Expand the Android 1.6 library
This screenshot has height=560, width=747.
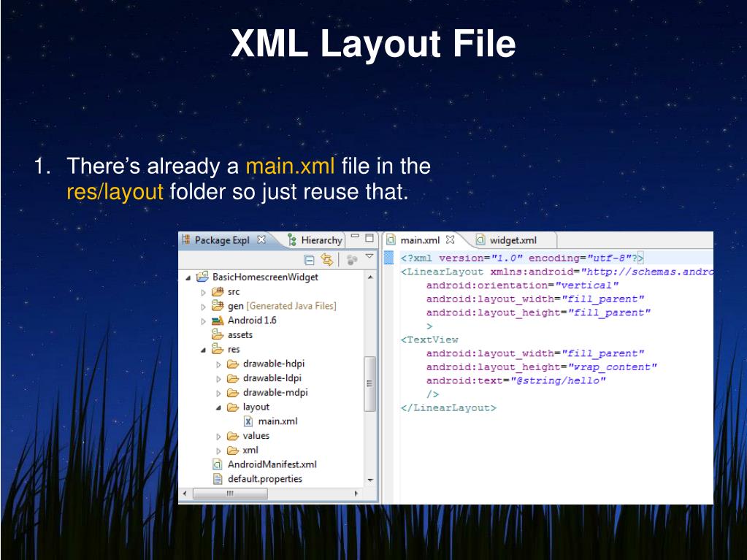tap(204, 321)
